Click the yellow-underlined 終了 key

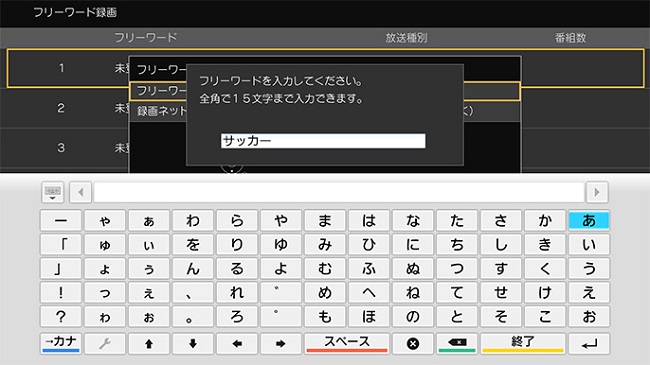pyautogui.click(x=523, y=343)
